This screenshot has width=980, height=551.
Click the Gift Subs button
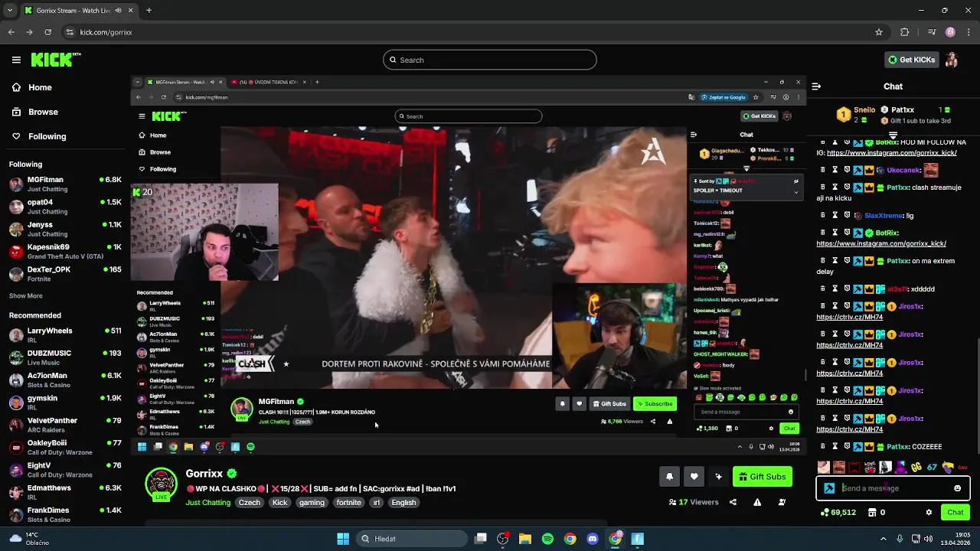[762, 477]
